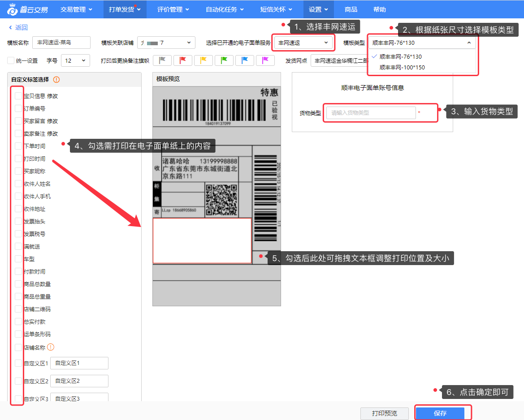Screen dimensions: 524x420
Task: Enable the 卖家备注 checkbox
Action: coord(18,133)
